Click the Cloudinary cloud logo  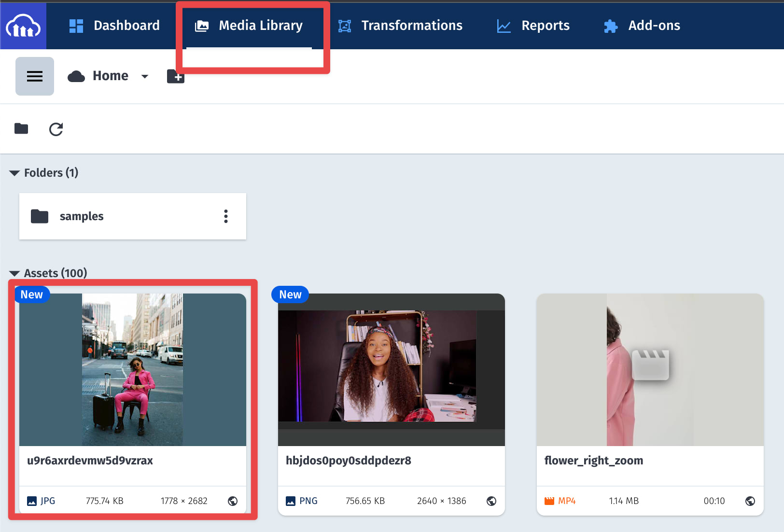pos(23,26)
